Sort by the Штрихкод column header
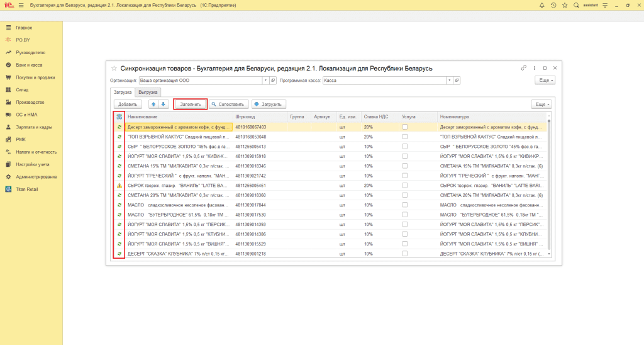Image resolution: width=644 pixels, height=345 pixels. [x=260, y=116]
